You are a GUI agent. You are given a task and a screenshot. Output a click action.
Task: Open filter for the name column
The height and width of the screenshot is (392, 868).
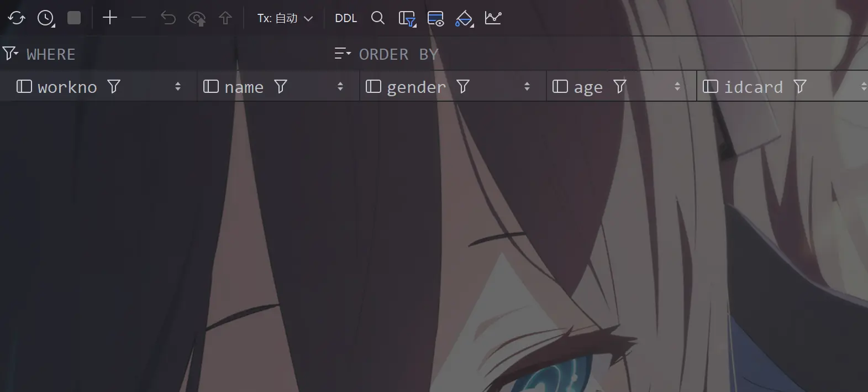[x=281, y=86]
